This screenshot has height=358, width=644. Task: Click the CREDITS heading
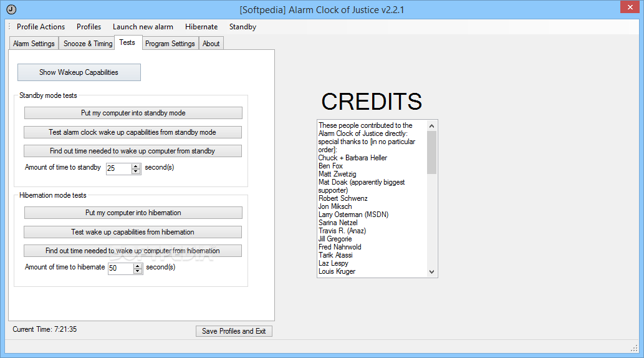coord(372,102)
